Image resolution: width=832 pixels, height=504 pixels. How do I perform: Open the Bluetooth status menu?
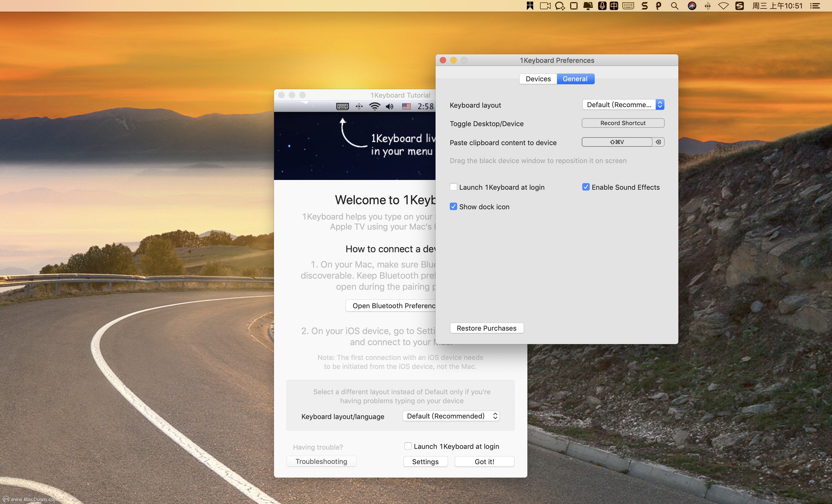tap(707, 6)
